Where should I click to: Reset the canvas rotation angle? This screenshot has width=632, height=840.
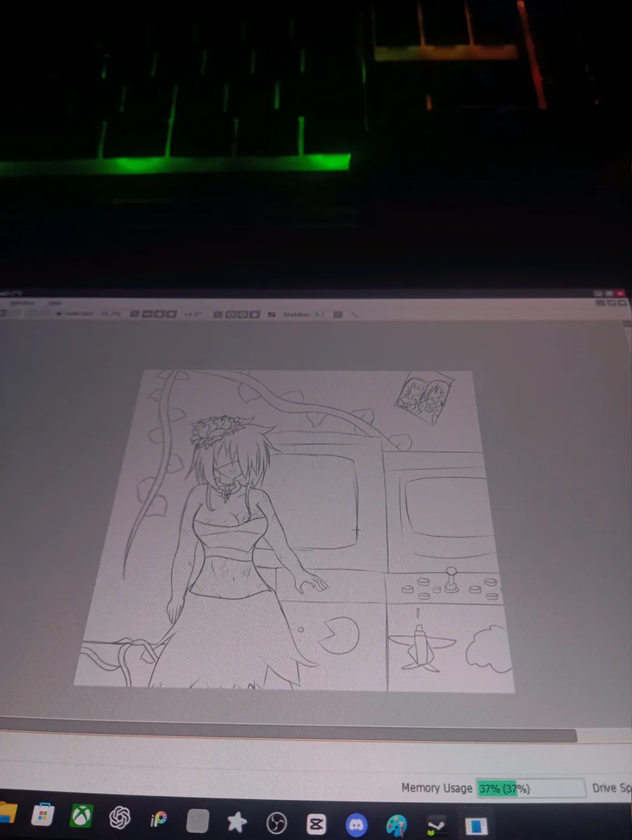254,315
